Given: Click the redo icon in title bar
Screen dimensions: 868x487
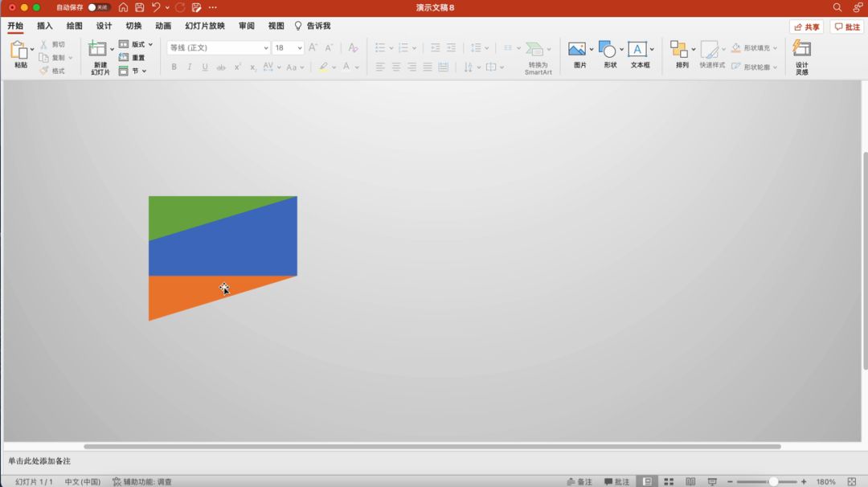Looking at the screenshot, I should [x=180, y=7].
